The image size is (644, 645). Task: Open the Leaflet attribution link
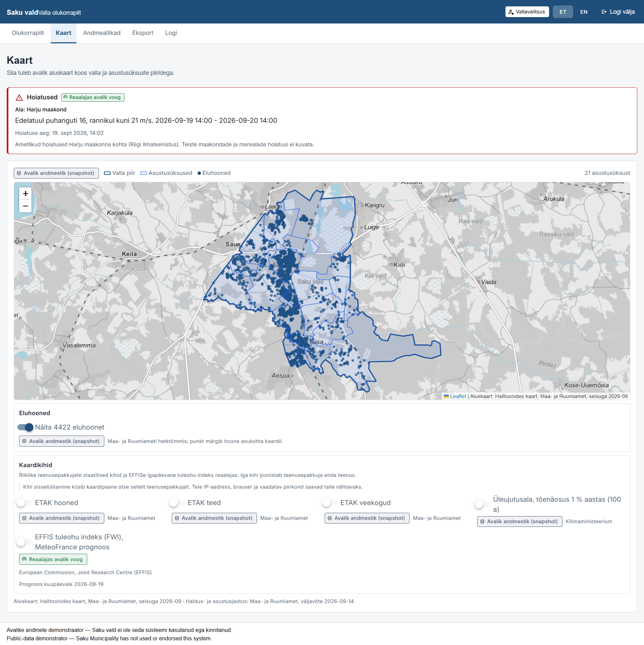pyautogui.click(x=458, y=396)
